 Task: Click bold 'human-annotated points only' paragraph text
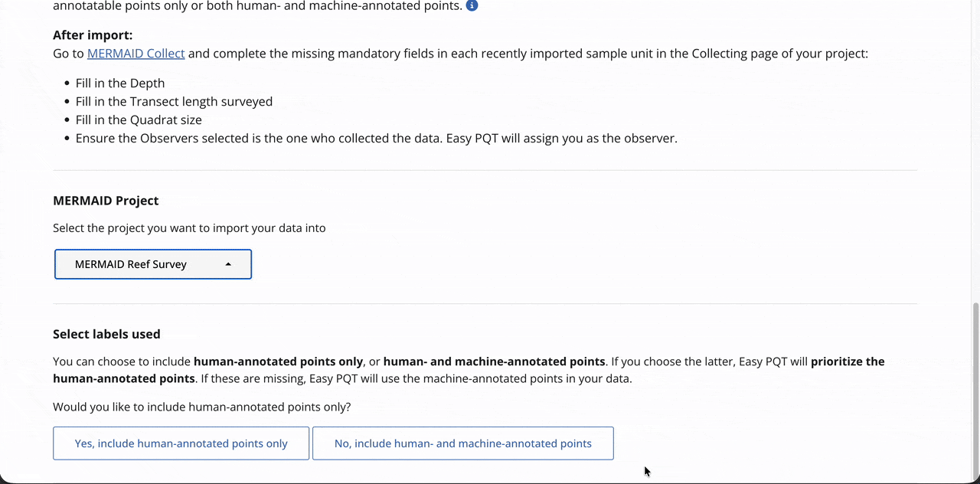278,361
